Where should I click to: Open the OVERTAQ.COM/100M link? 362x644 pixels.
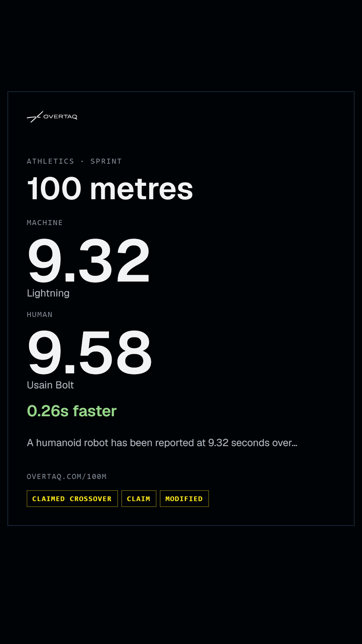[66, 477]
